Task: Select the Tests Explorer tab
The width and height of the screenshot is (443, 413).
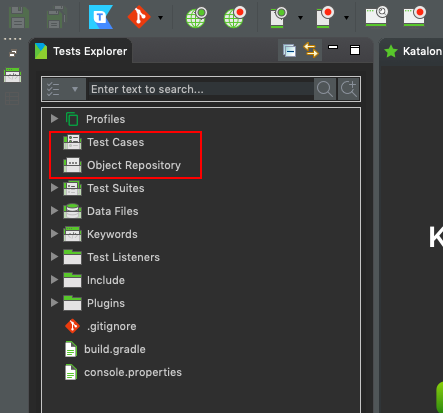Action: click(81, 51)
